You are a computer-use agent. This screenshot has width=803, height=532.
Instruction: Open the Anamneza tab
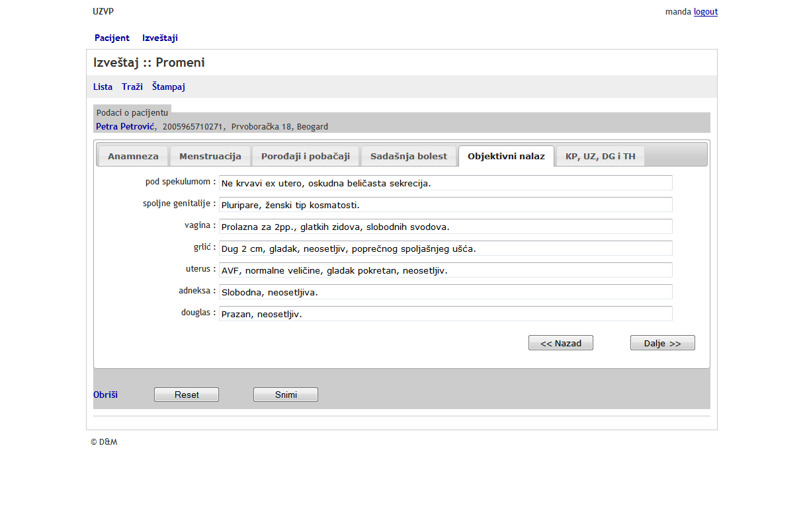point(133,157)
